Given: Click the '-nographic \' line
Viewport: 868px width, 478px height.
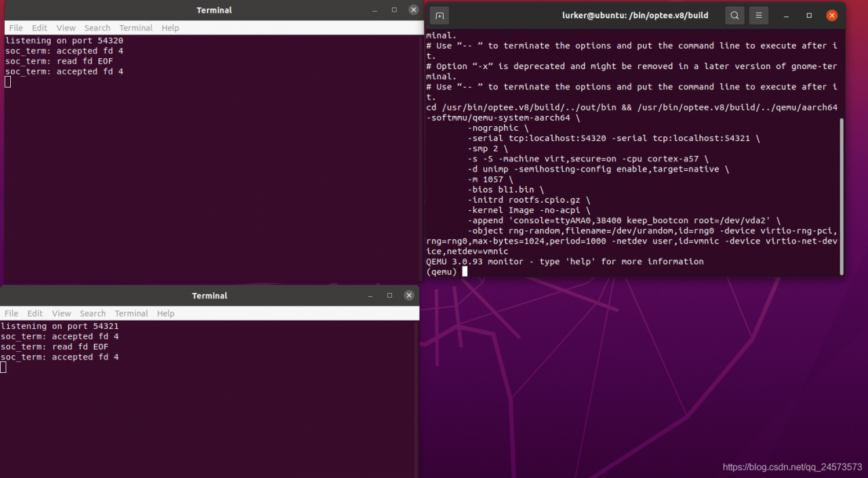Looking at the screenshot, I should [x=498, y=127].
